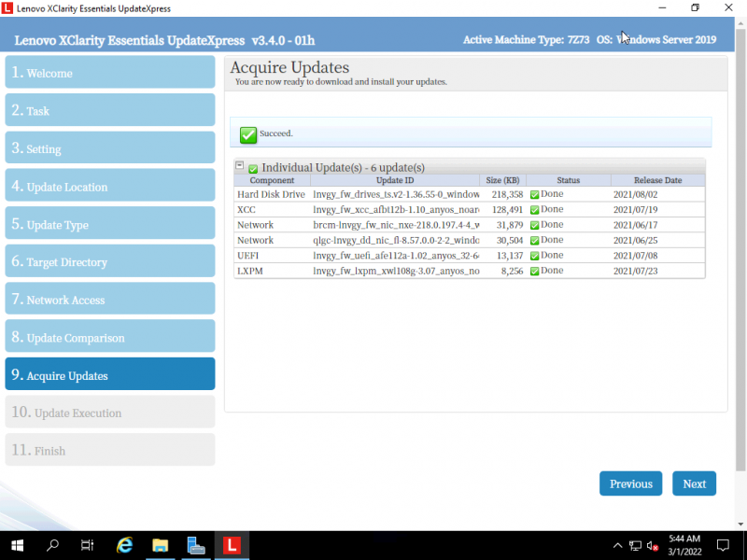This screenshot has width=747, height=560.
Task: Select step 10 Update Execution
Action: pos(110,412)
